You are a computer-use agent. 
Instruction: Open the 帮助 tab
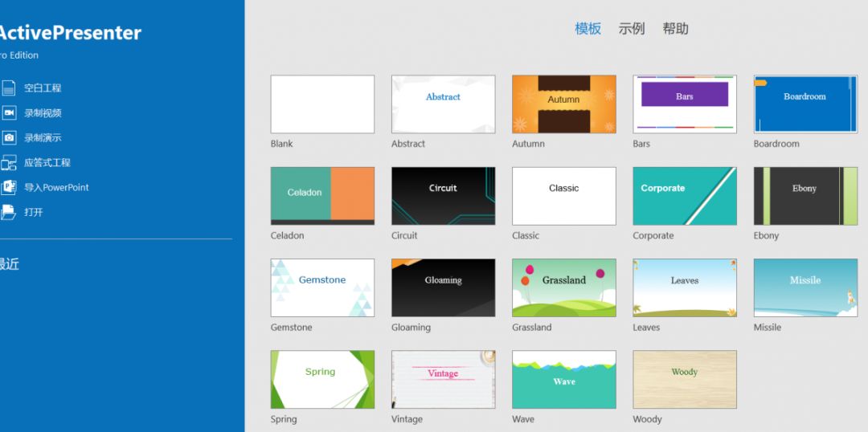point(675,29)
